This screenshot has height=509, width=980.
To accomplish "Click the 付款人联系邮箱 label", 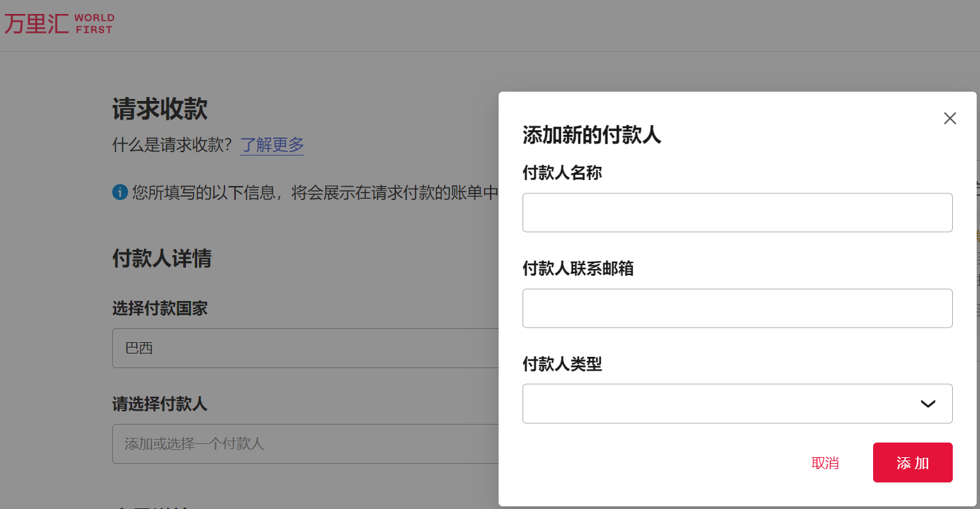I will tap(578, 269).
